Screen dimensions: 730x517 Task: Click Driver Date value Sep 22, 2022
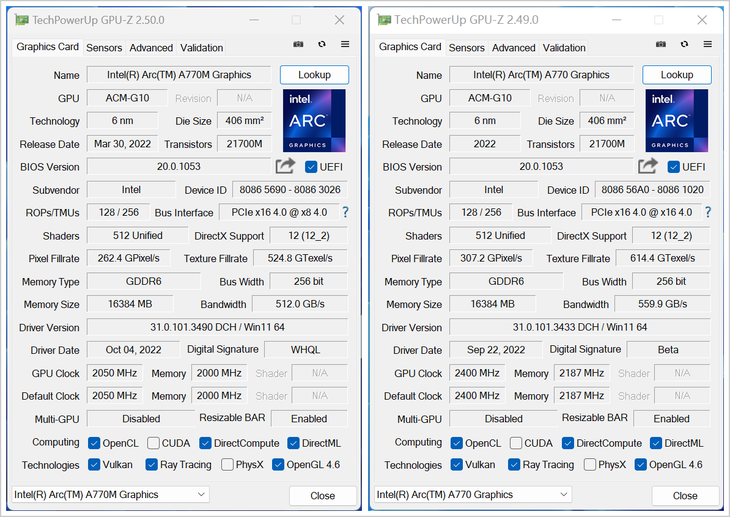click(x=496, y=350)
